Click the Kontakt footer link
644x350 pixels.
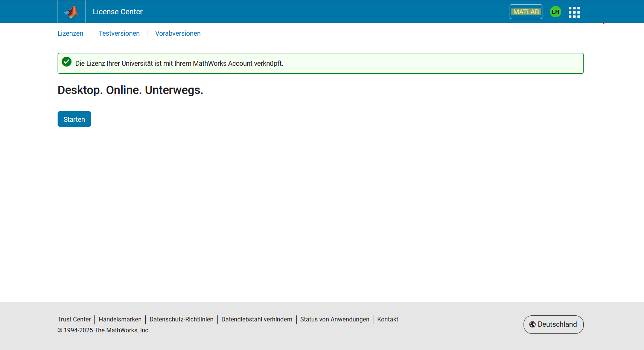388,319
